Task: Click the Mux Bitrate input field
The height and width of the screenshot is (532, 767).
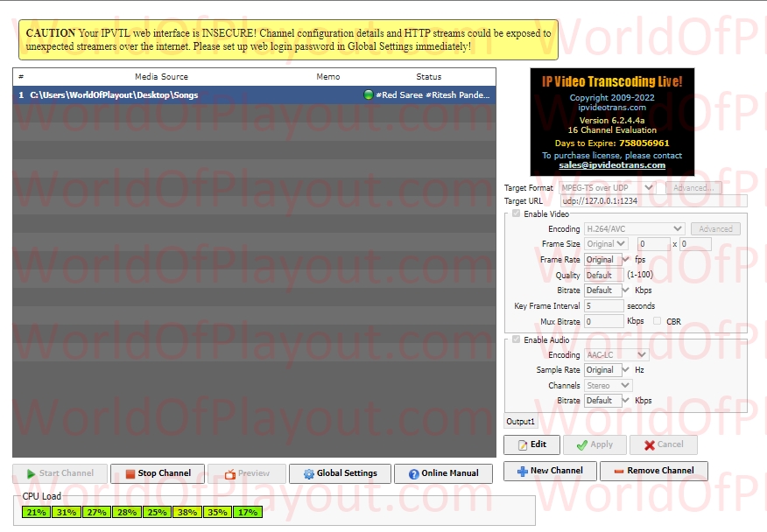Action: (603, 321)
